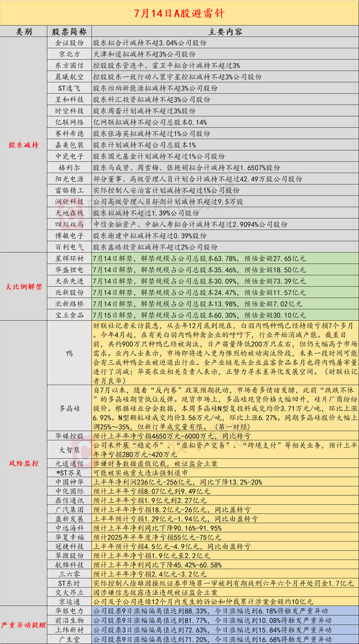359x644 pixels.
Task: Select the 京运通 stock name cell
Action: [x=69, y=601]
